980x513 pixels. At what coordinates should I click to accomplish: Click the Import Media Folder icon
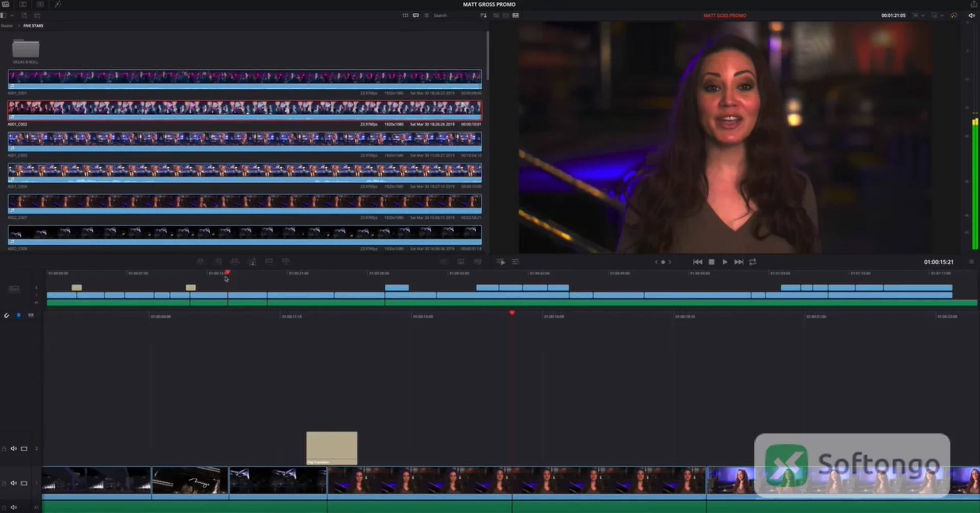[x=37, y=15]
